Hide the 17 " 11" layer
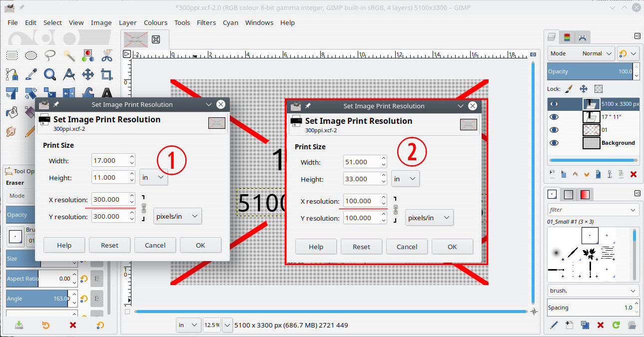 (554, 117)
